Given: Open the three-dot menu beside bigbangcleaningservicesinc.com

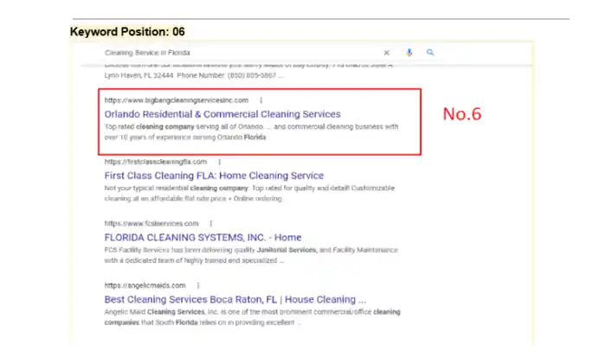Looking at the screenshot, I should click(261, 100).
